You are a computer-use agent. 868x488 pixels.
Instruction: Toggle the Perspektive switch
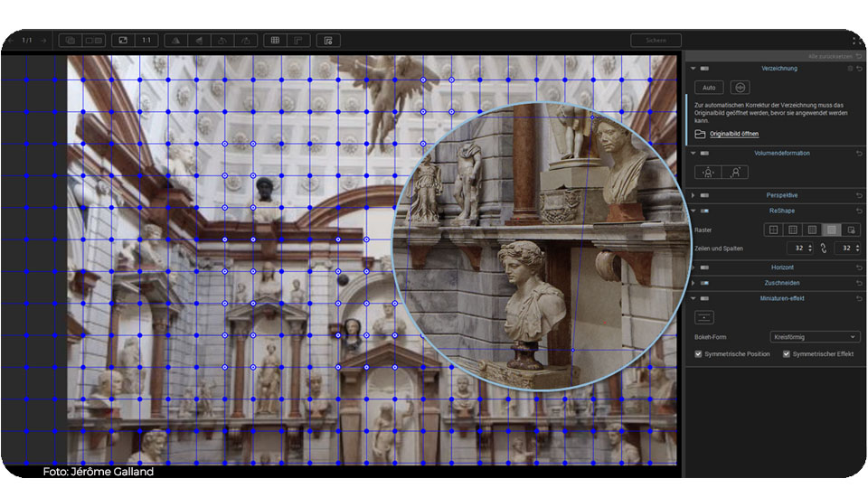pyautogui.click(x=704, y=195)
